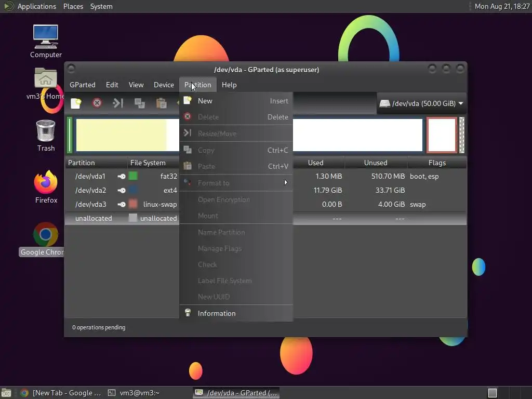Click the File System column header
Screen dimensions: 532x399
click(153, 163)
